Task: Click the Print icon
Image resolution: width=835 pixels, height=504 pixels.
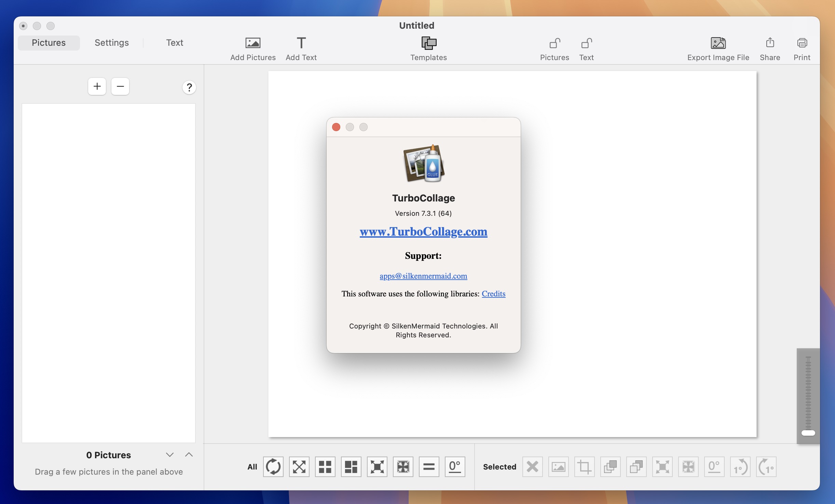Action: point(802,43)
